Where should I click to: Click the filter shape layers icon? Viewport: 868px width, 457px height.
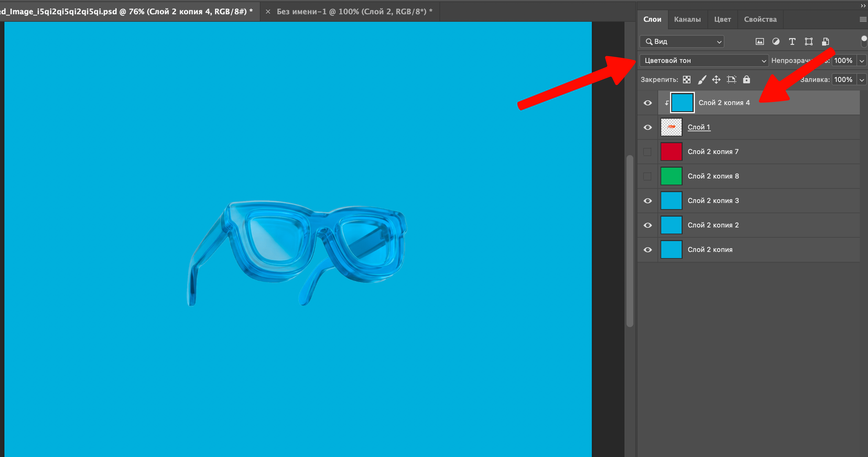[x=808, y=41]
